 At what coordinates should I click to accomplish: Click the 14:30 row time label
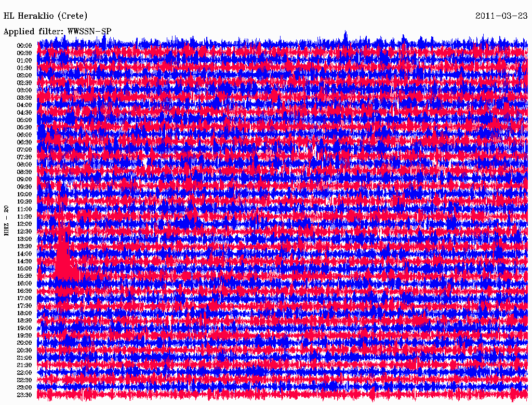[24, 261]
